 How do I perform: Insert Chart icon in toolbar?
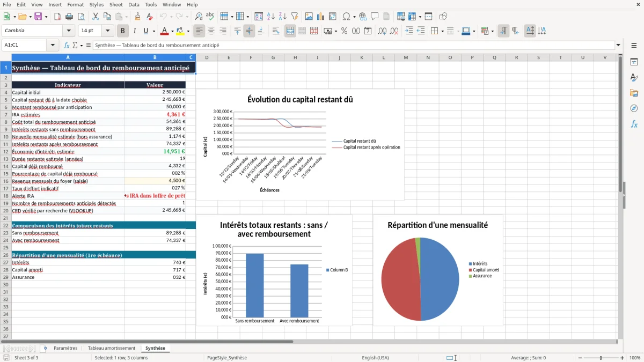pos(321,16)
